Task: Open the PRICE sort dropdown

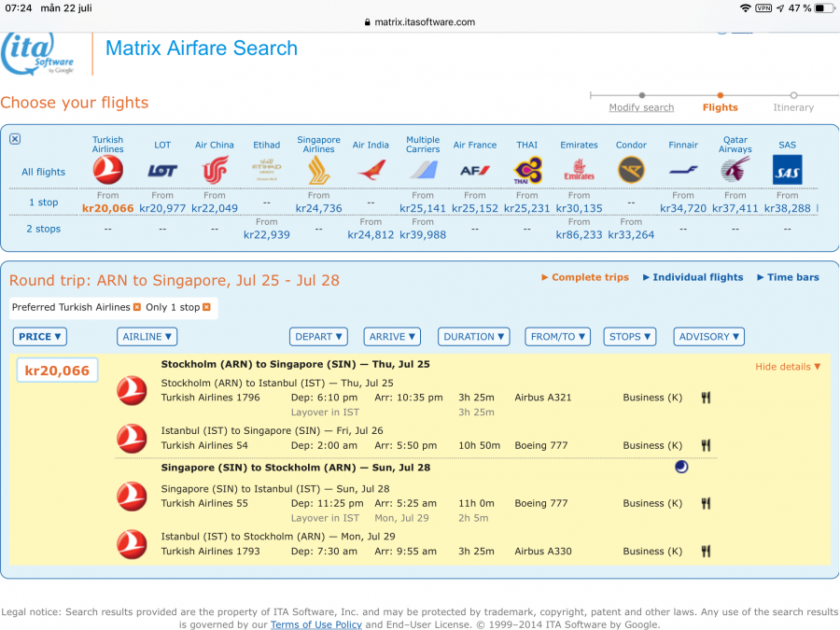Action: [40, 337]
